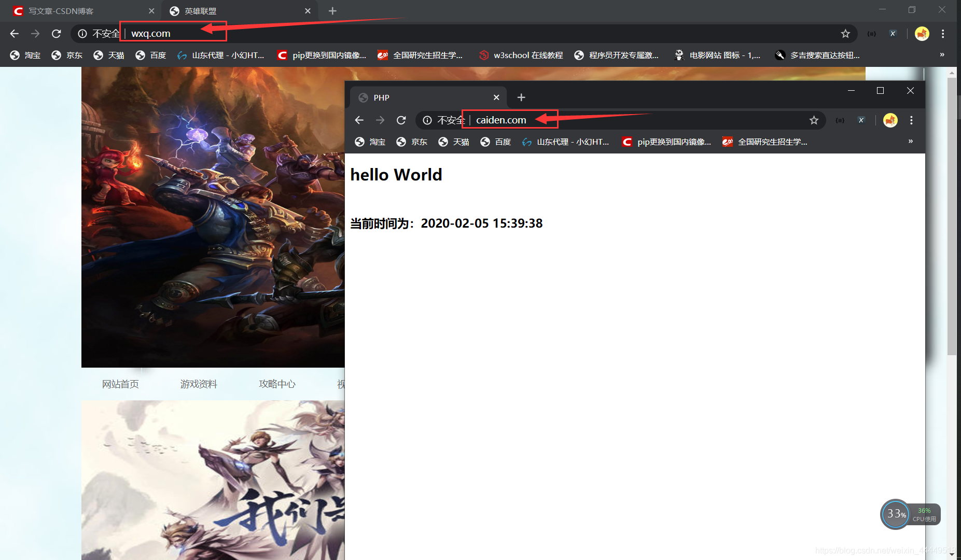Expand hidden bookmarks in the caiden.com window
The image size is (961, 560).
coord(910,142)
